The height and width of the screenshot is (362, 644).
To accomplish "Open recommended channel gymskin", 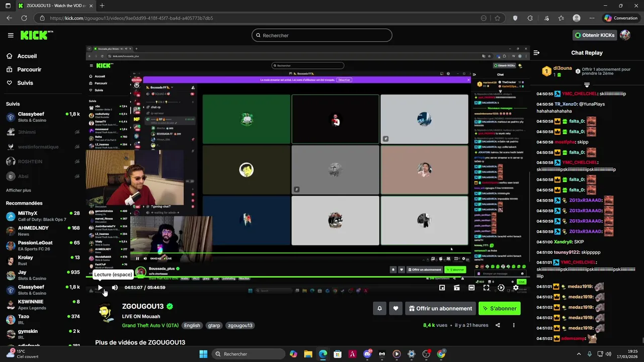I will 43,334.
